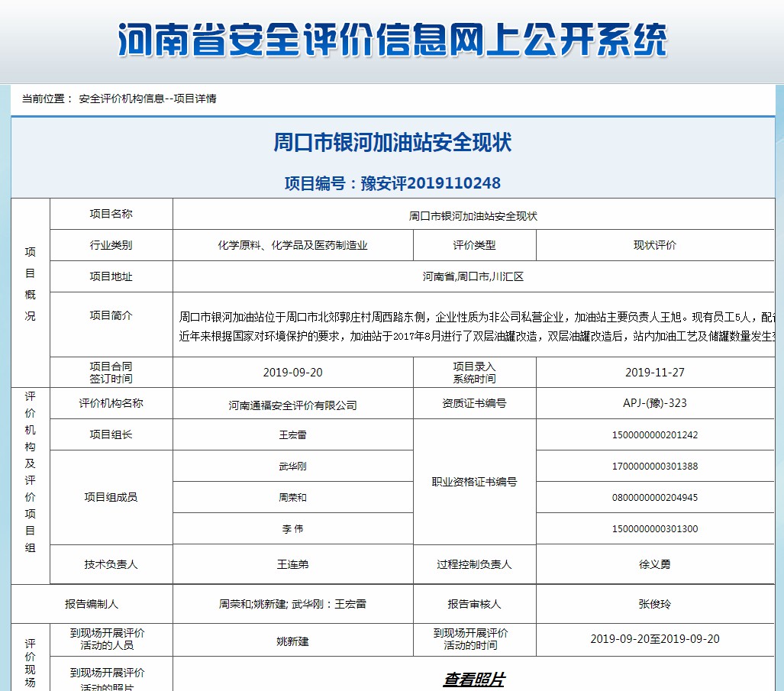This screenshot has height=691, width=784.
Task: Click the 到现场开展评价活动的时间 label
Action: click(x=470, y=639)
